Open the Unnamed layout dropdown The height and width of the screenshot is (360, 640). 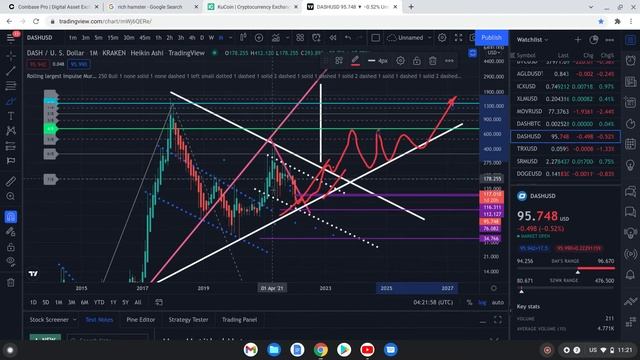pyautogui.click(x=409, y=38)
